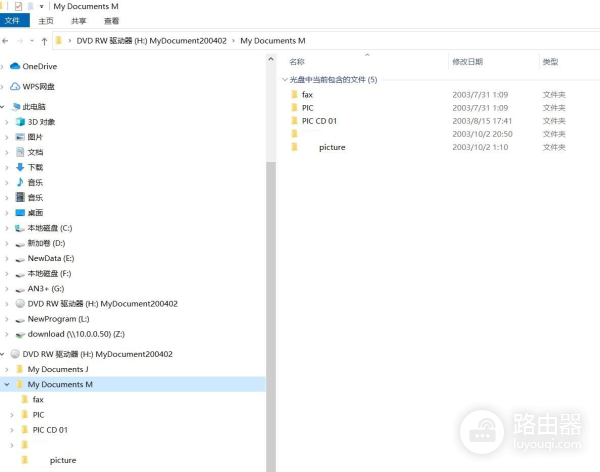
Task: Click the properties checkmark quick access icon
Action: click(18, 7)
